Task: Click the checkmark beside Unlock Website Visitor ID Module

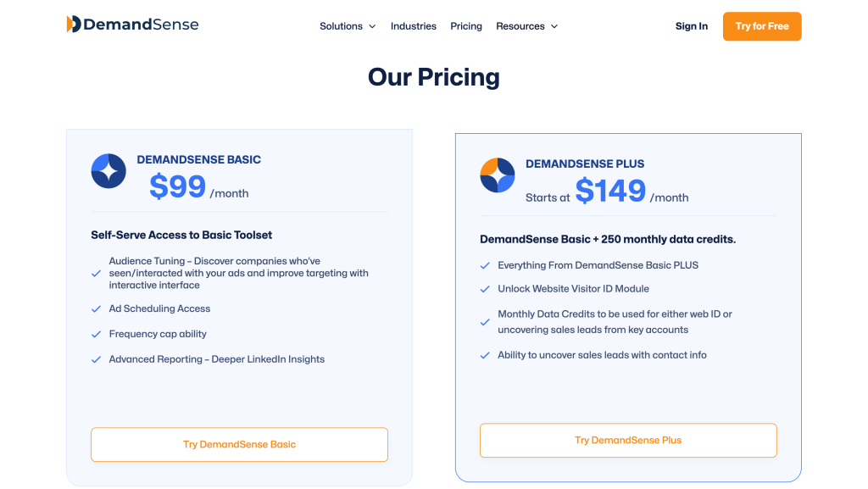Action: coord(485,289)
